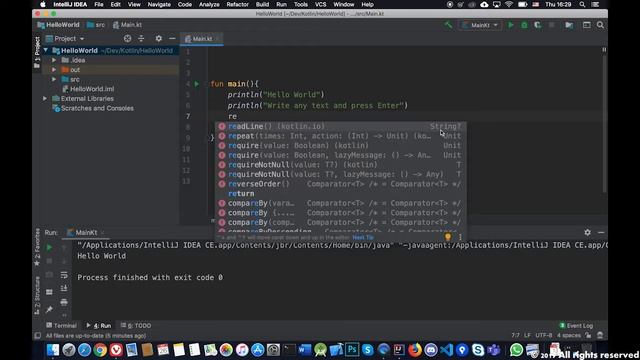Select Scratches and Consoles item

pos(93,108)
